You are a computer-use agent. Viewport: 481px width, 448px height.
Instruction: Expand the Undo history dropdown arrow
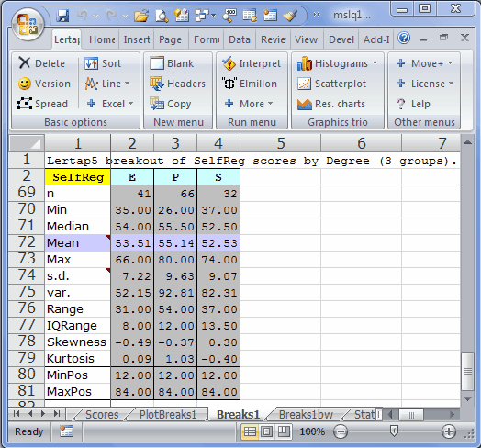click(x=96, y=15)
